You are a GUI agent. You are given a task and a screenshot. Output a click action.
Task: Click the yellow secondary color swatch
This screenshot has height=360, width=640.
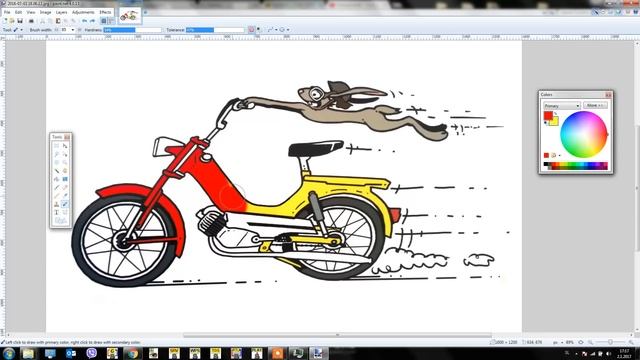[555, 122]
